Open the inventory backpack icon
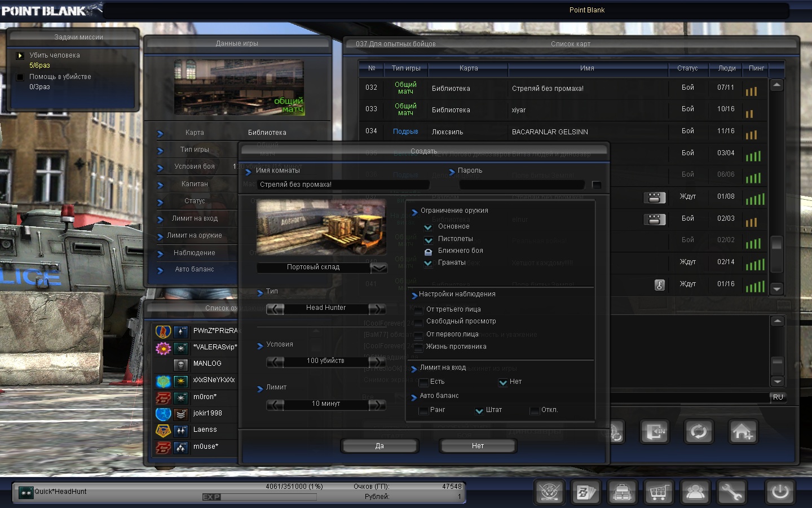This screenshot has width=812, height=508. (x=622, y=492)
